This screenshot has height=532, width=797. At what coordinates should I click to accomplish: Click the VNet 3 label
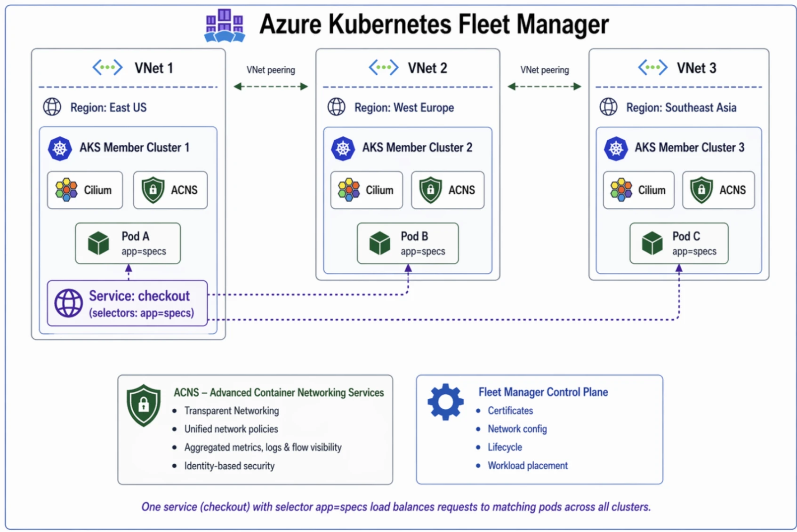click(x=697, y=68)
